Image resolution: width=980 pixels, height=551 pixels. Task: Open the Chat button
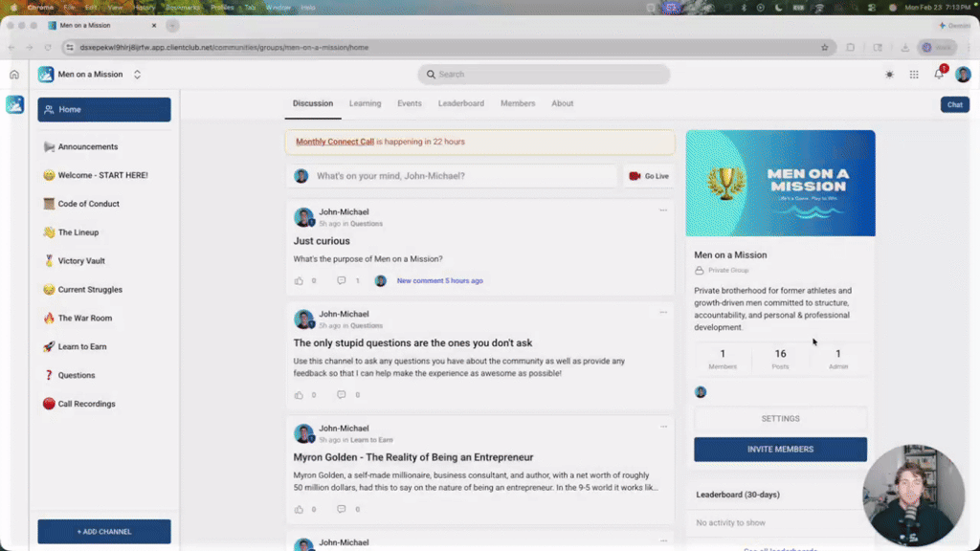click(954, 105)
